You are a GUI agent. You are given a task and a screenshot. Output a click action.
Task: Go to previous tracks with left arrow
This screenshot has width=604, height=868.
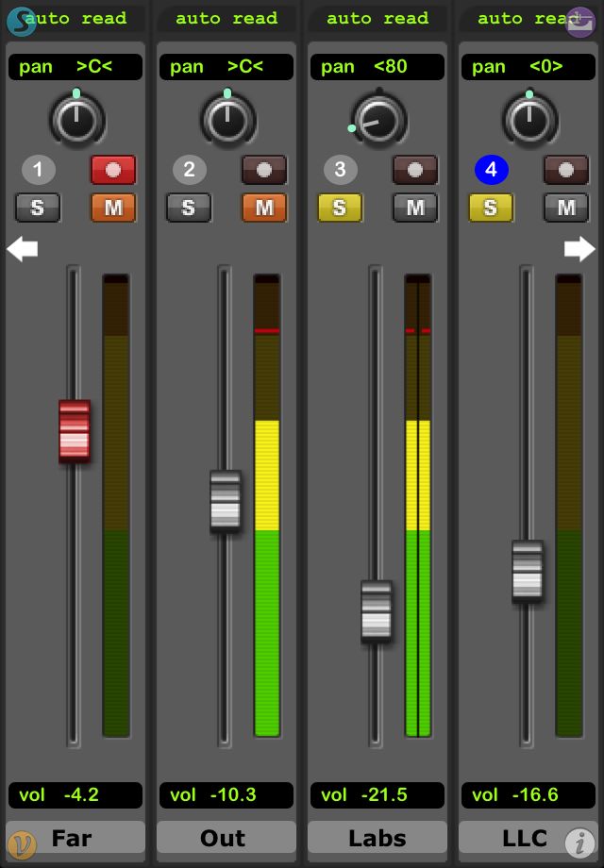tap(22, 249)
